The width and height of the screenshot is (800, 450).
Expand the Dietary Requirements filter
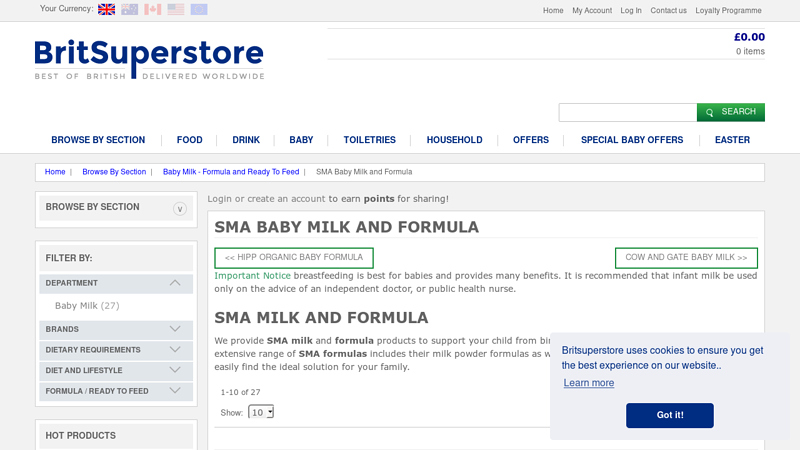coord(175,349)
